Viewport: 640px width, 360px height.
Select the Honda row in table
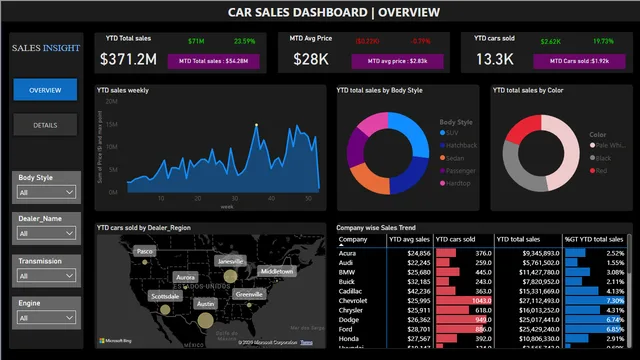pos(481,339)
